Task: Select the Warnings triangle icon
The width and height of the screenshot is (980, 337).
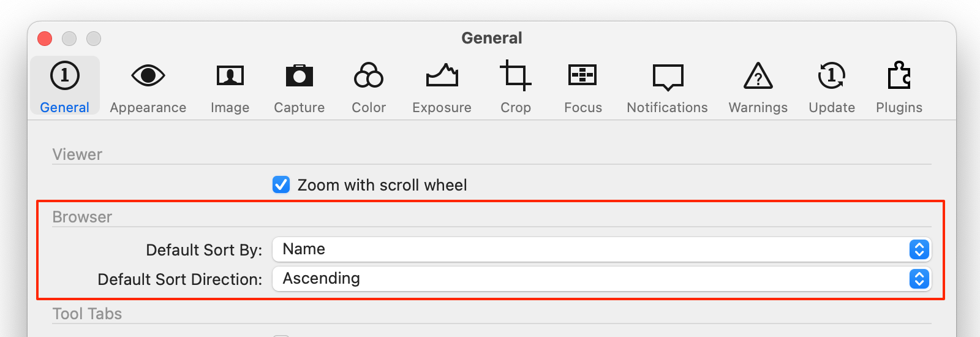Action: (x=758, y=76)
